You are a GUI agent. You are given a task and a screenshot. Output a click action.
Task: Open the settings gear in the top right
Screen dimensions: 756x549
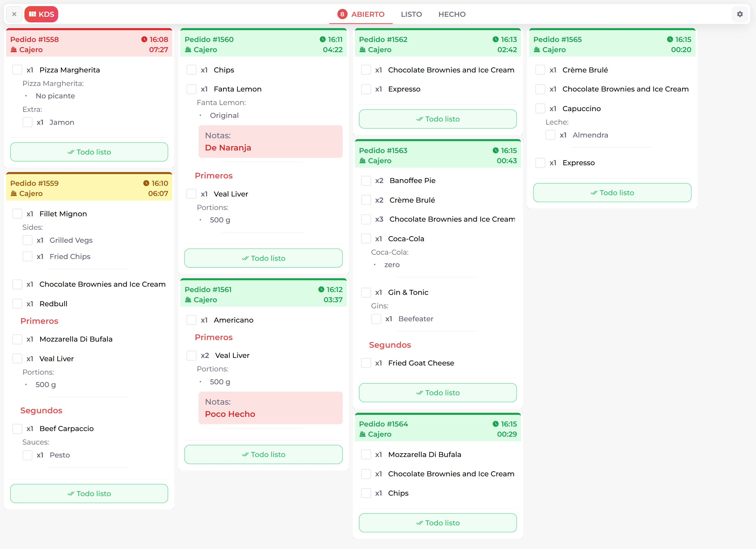(x=740, y=14)
